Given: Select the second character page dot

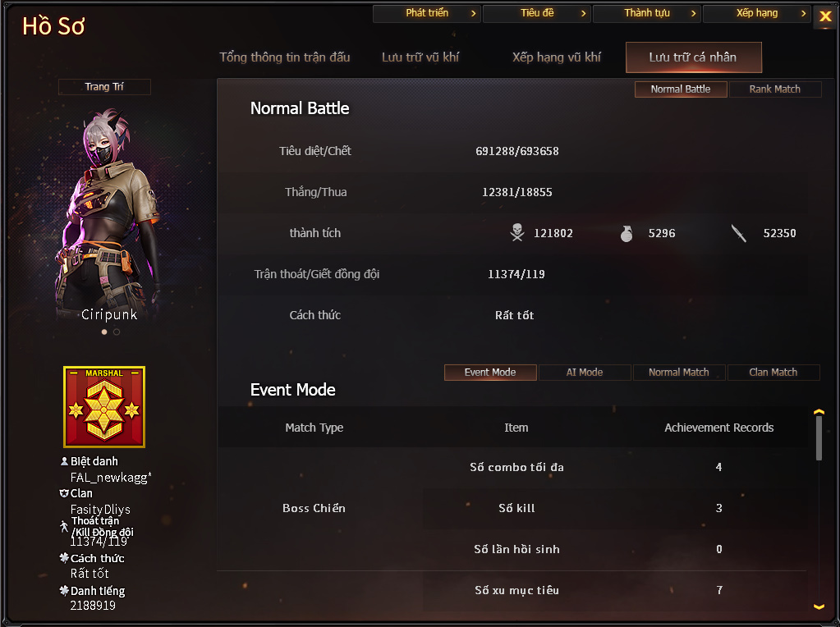Looking at the screenshot, I should pos(117,332).
